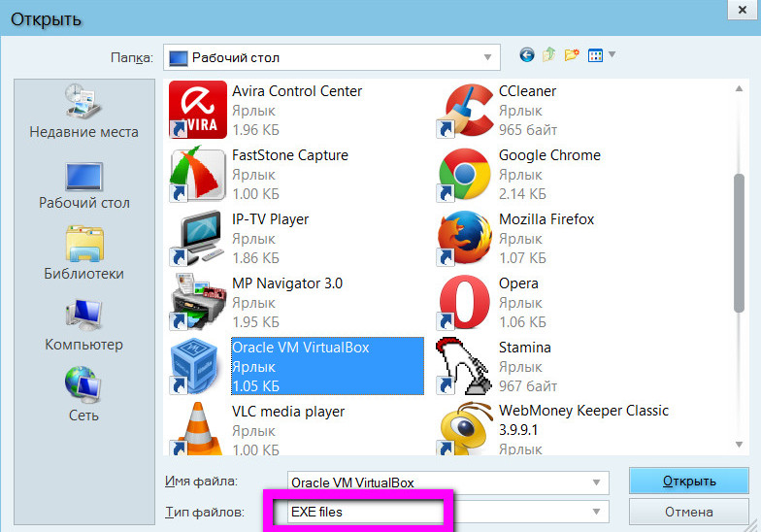Click the Opera icon
Screen dimensions: 761x532
tap(465, 302)
